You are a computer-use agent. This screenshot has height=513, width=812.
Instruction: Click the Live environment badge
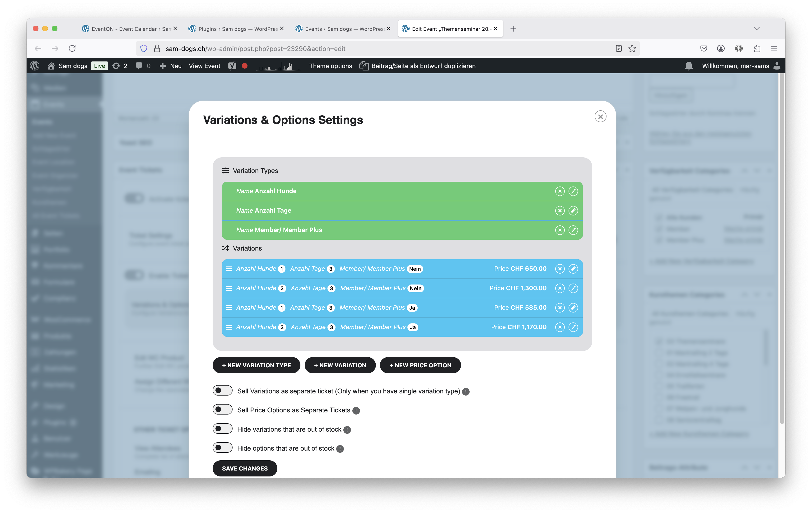click(x=99, y=66)
